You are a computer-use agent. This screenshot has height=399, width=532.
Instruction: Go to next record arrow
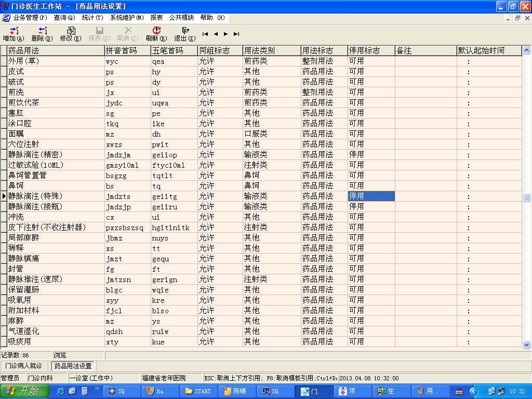226,34
